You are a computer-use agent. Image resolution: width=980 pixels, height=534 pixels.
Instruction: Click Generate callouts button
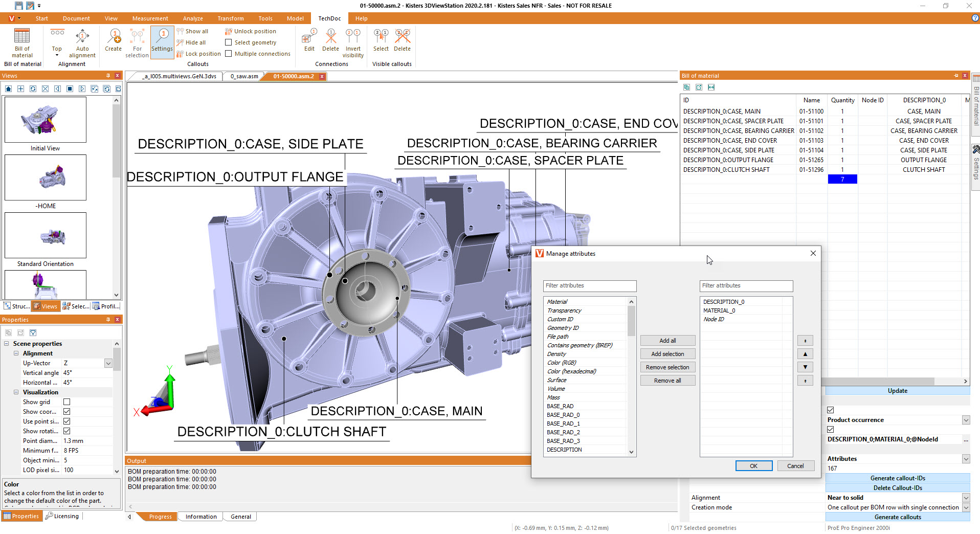897,517
